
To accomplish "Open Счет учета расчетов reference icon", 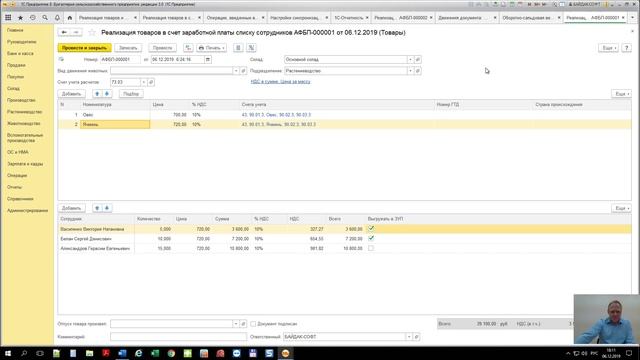I will tap(151, 82).
